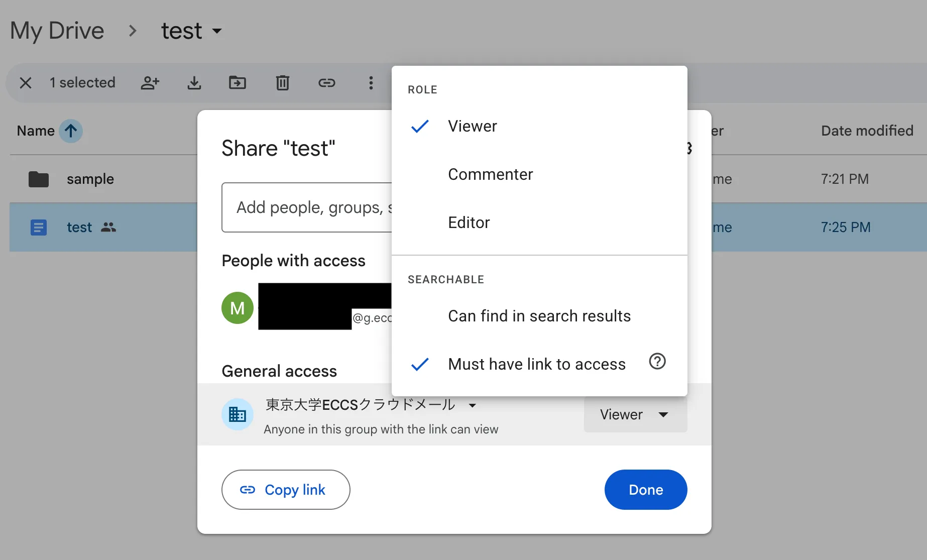The width and height of the screenshot is (927, 560).
Task: Click the test document icon
Action: tap(39, 228)
